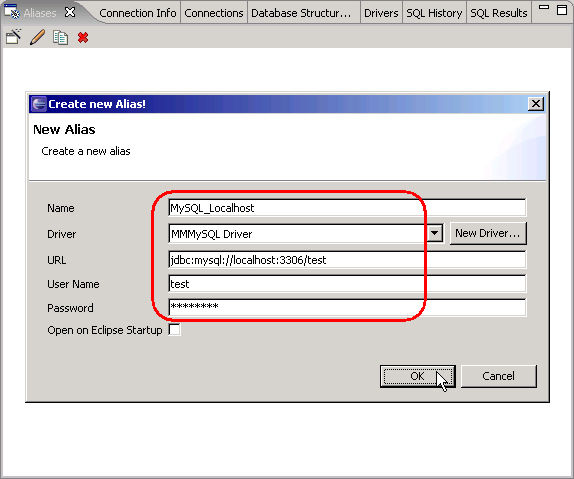
Task: Click the Cancel button
Action: [498, 376]
